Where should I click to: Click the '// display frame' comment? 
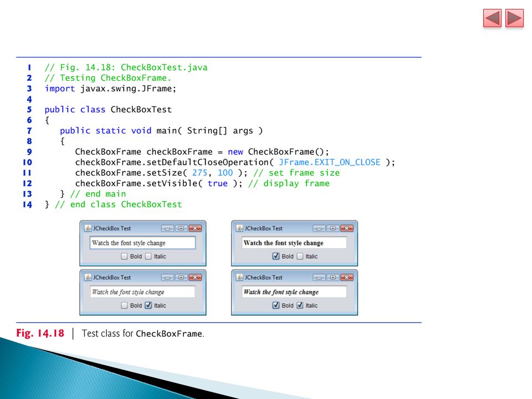289,183
